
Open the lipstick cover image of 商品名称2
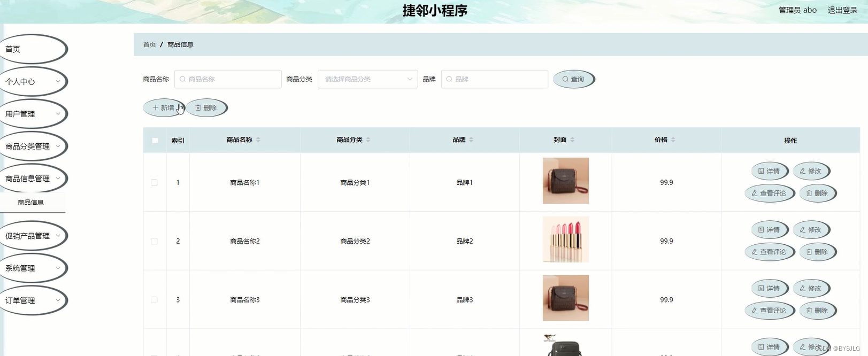[x=565, y=239]
